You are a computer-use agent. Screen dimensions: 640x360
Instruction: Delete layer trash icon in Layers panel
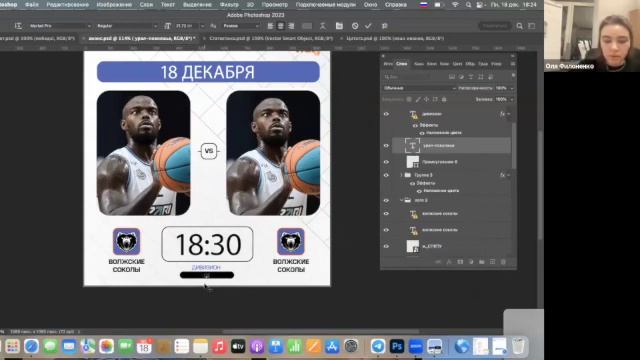[503, 262]
